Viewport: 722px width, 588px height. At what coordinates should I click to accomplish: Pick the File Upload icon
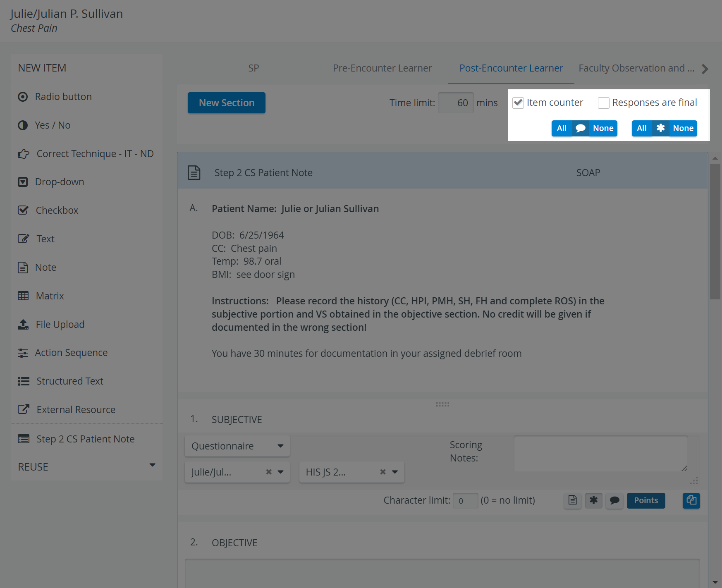(23, 325)
